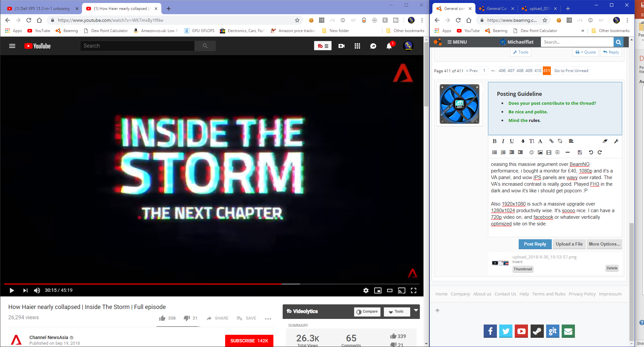Toggle theater mode on the player
The image size is (644, 347).
click(x=390, y=290)
